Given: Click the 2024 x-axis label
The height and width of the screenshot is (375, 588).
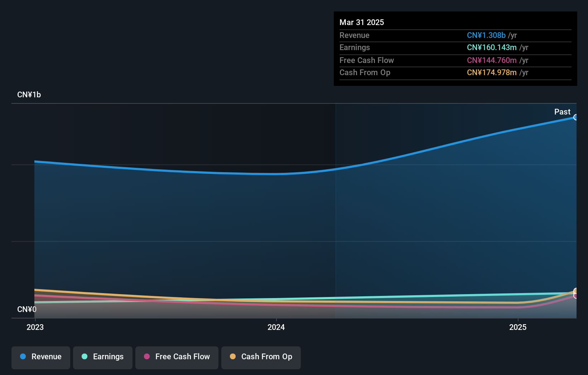Looking at the screenshot, I should (x=276, y=327).
